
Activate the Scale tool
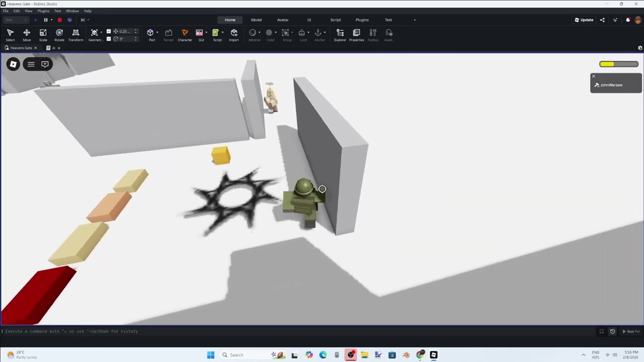pyautogui.click(x=43, y=35)
